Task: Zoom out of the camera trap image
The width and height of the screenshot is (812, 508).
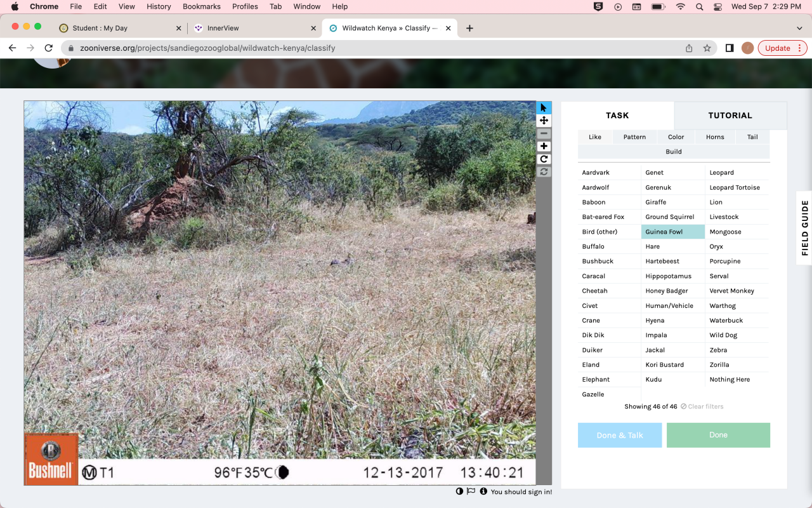Action: pos(544,133)
